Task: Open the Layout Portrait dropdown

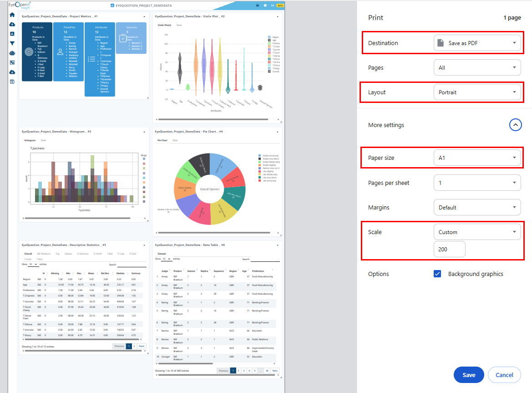Action: [x=477, y=92]
